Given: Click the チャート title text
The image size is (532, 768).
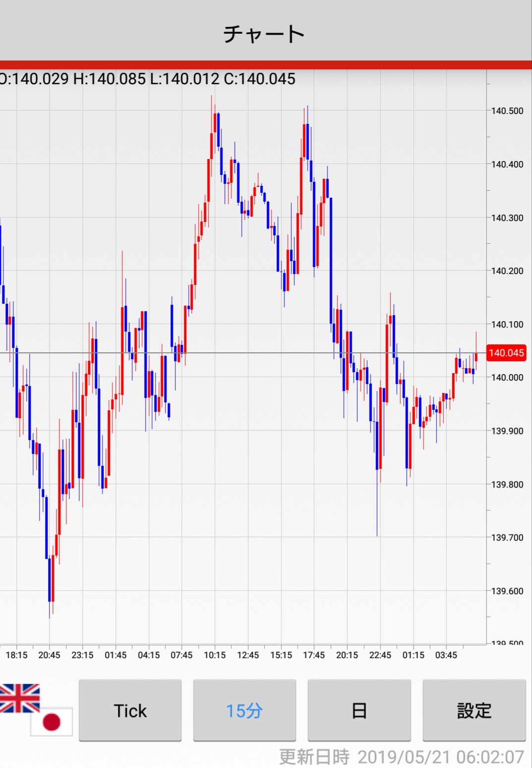Looking at the screenshot, I should [264, 34].
